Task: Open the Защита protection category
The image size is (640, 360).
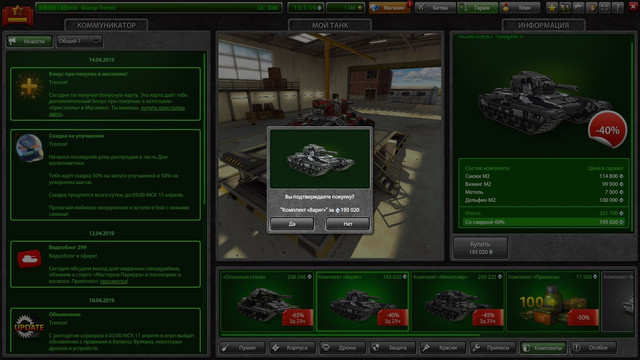Action: tap(393, 348)
